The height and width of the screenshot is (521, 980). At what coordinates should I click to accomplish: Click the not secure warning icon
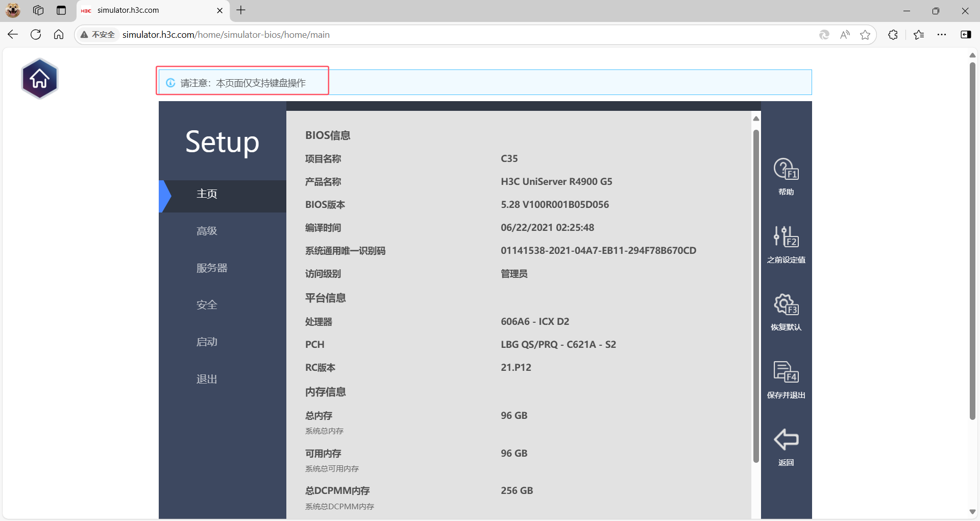point(84,35)
